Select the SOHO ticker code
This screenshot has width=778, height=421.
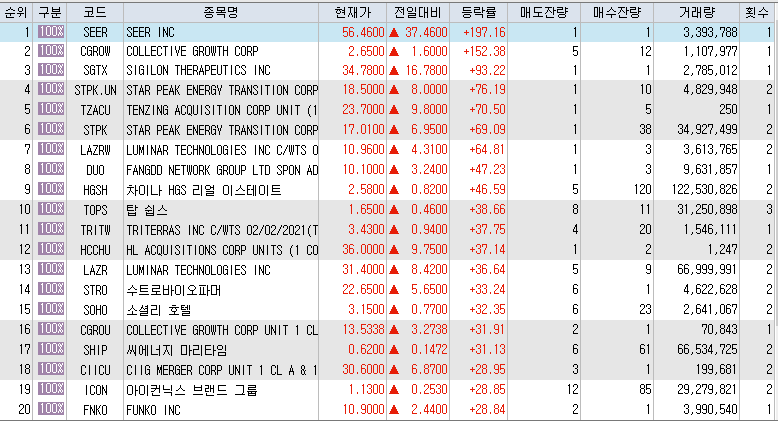[x=95, y=310]
